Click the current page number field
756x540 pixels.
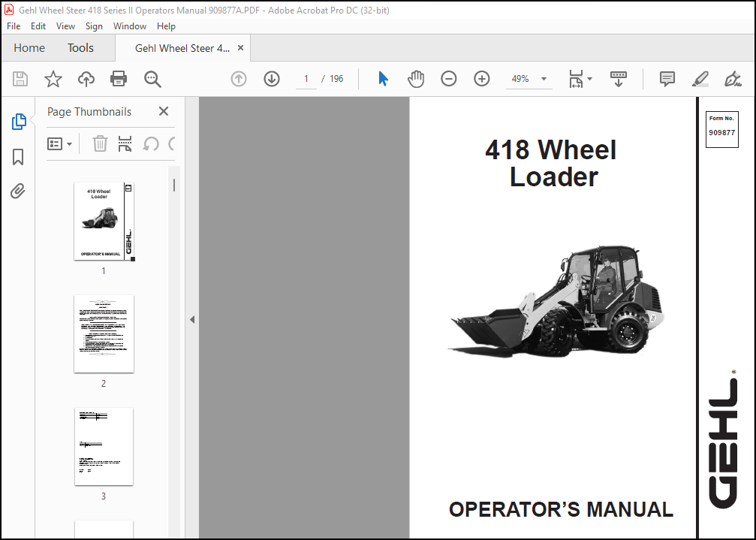[306, 79]
